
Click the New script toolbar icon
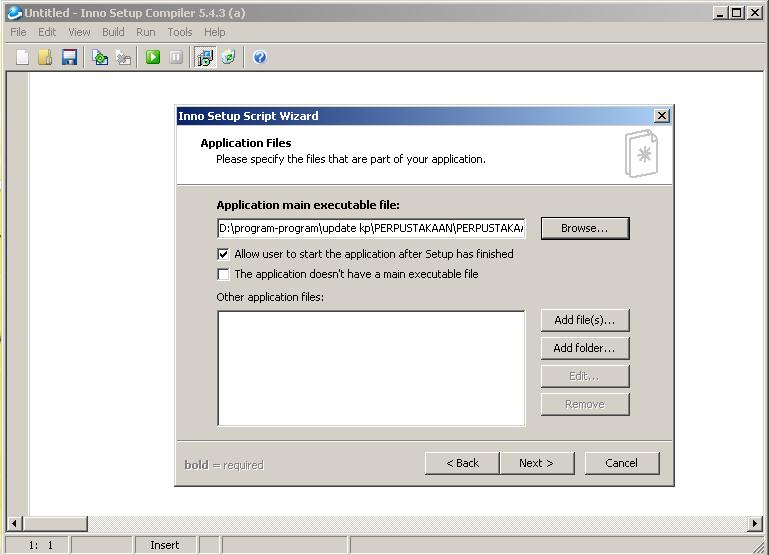pos(23,57)
